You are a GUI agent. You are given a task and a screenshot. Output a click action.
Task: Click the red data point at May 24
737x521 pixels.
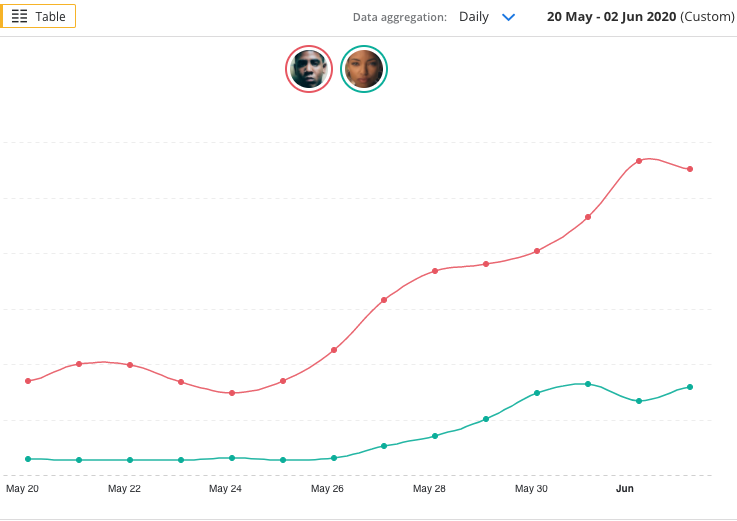[x=232, y=393]
